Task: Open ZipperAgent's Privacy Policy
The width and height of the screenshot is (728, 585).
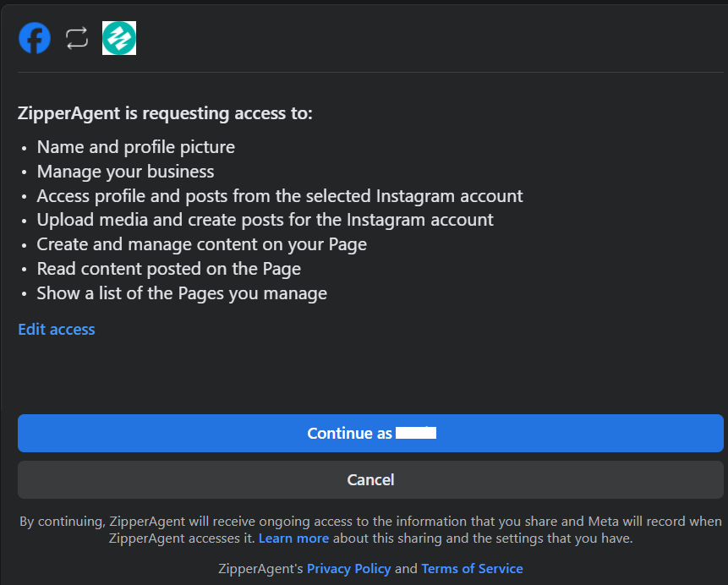Action: click(x=348, y=568)
